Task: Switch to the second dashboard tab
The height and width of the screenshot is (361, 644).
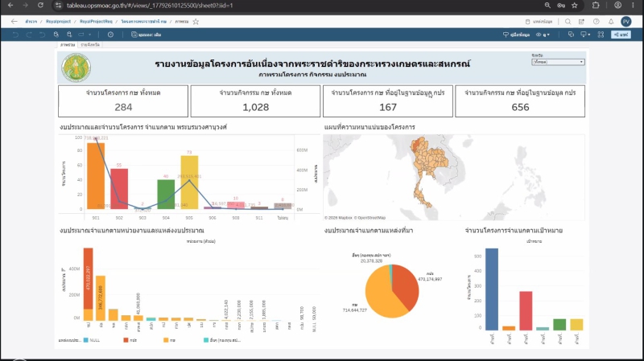Action: [90, 45]
